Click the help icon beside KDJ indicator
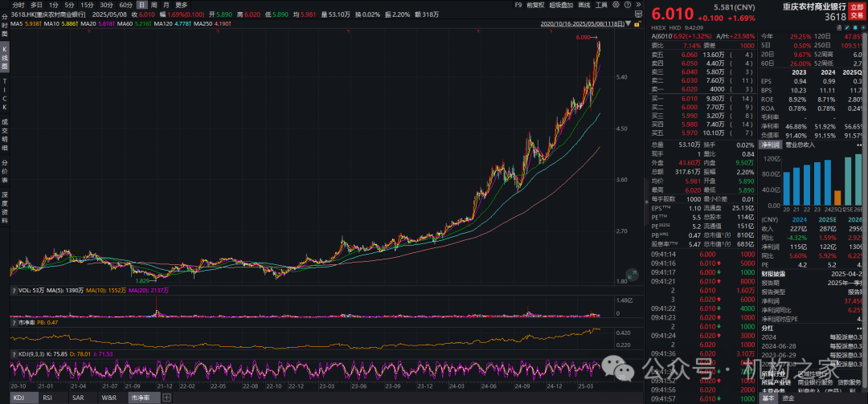Image resolution: width=868 pixels, height=404 pixels. point(14,354)
